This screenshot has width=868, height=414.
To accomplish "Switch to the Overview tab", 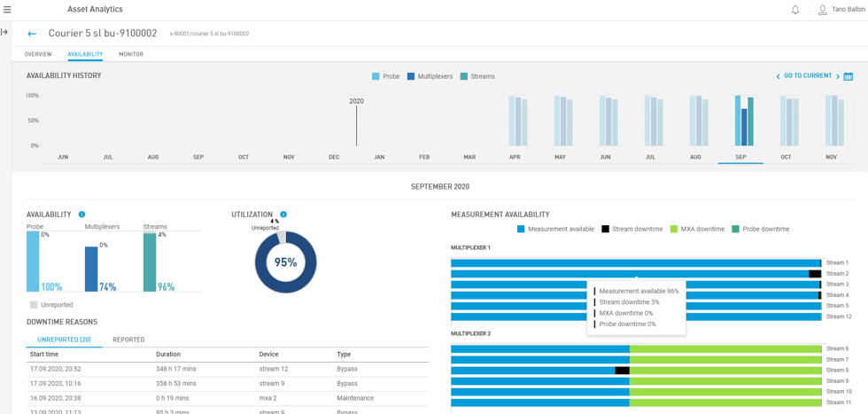I will tap(38, 54).
